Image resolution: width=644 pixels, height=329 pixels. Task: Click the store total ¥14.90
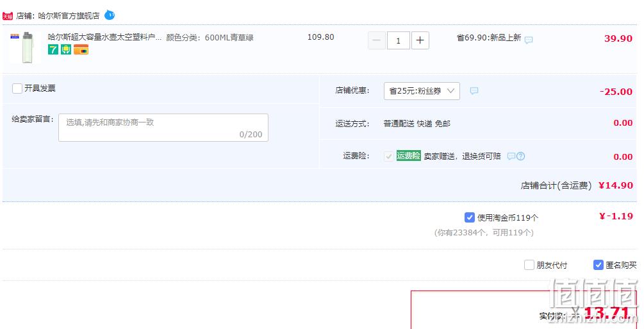616,185
